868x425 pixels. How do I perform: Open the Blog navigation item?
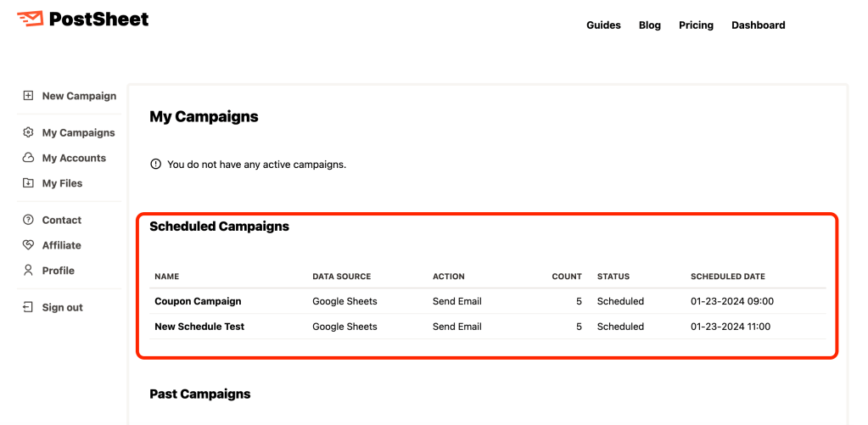click(650, 25)
